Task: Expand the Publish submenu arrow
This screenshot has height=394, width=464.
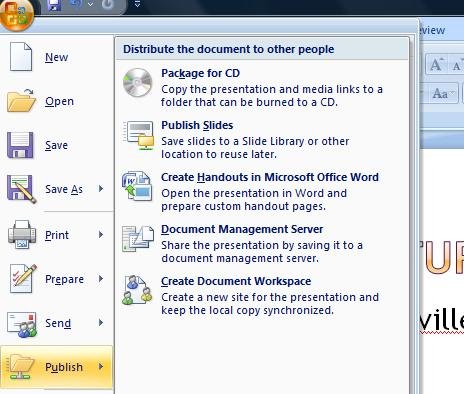Action: coord(101,367)
